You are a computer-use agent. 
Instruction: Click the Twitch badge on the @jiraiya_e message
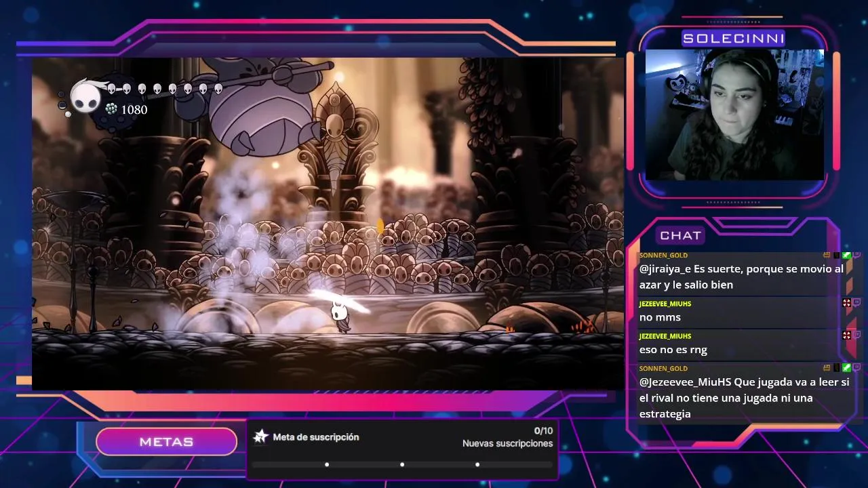[x=856, y=255]
